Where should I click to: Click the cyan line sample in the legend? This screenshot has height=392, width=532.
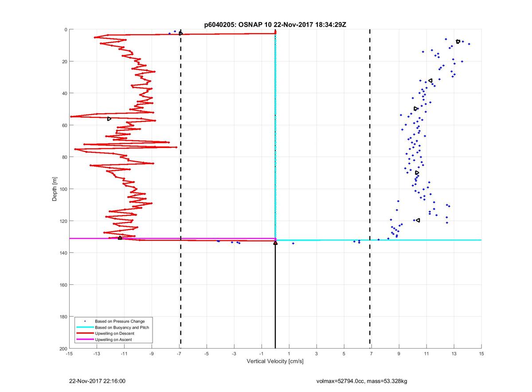pyautogui.click(x=85, y=327)
